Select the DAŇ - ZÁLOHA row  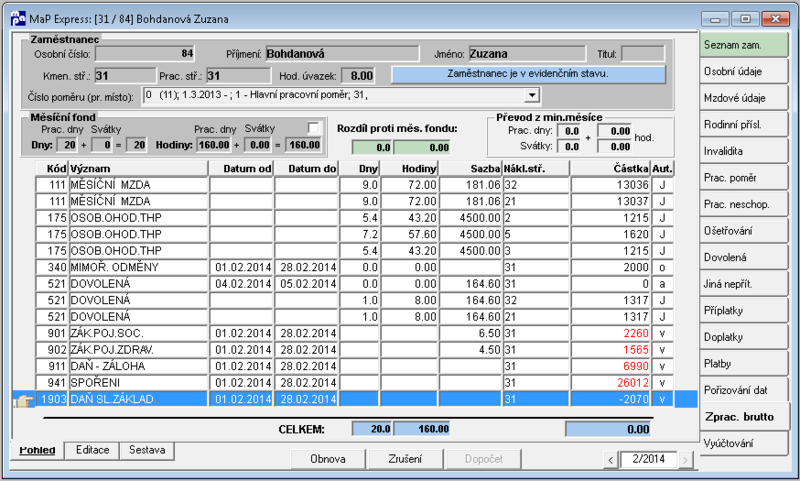coord(355,366)
